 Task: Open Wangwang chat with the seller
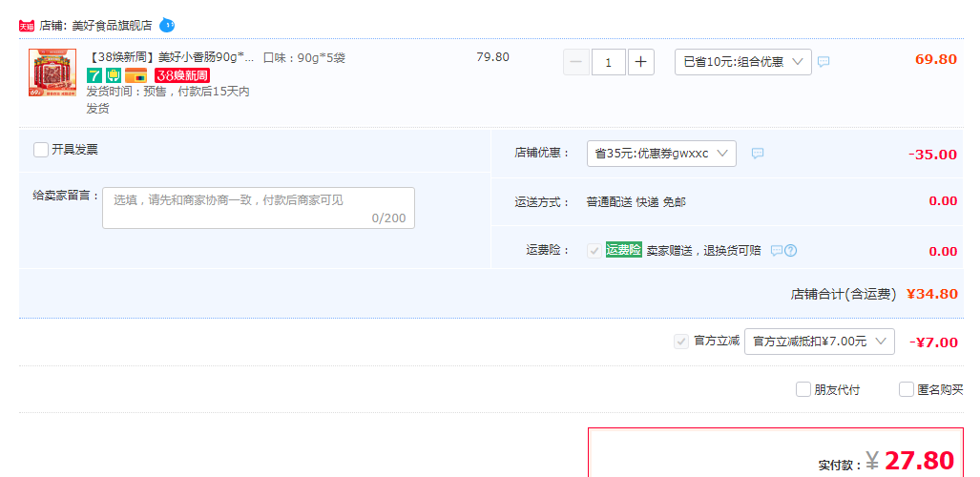167,25
